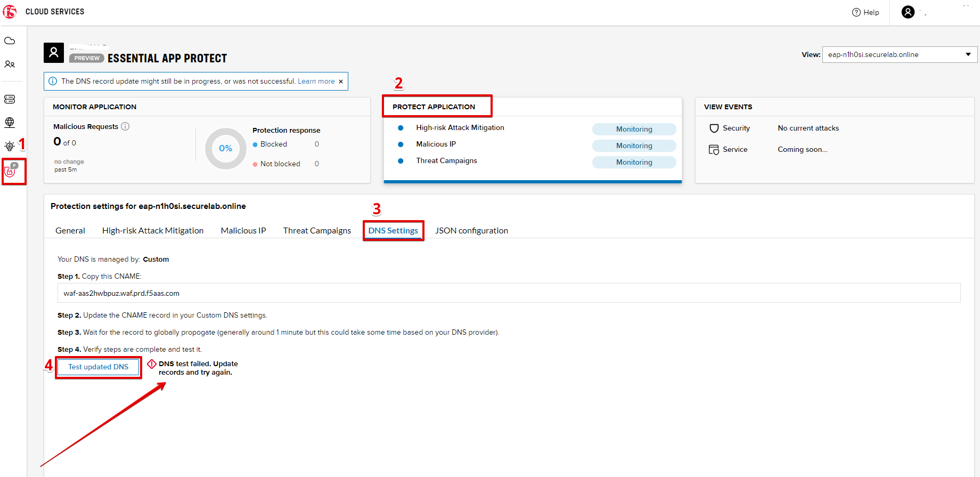Click the Coming soon... service text
Viewport: 980px width, 477px height.
pyautogui.click(x=802, y=149)
